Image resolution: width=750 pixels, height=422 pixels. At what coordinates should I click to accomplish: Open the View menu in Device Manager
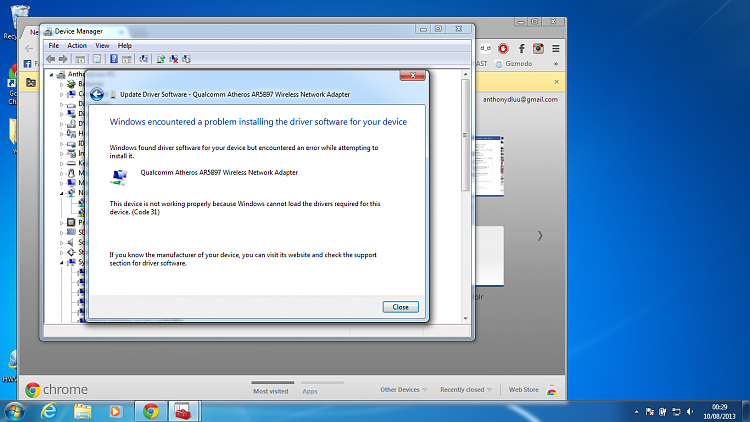coord(102,45)
